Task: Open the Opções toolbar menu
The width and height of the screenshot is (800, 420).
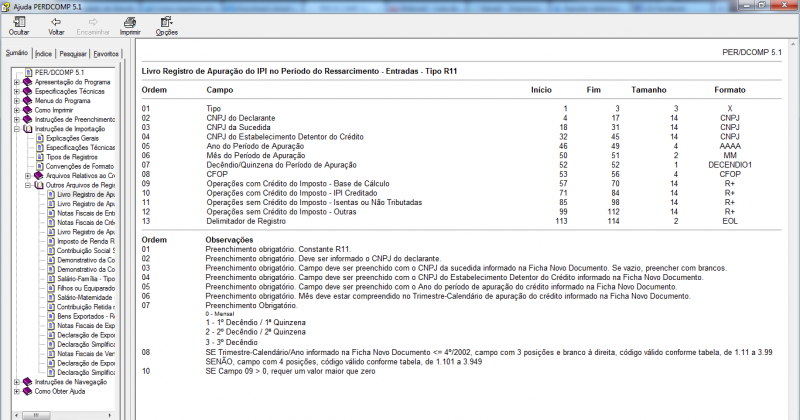Action: [x=166, y=26]
